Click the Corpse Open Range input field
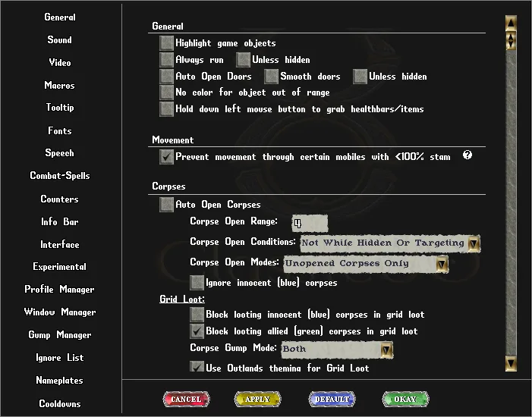The image size is (532, 417). [310, 223]
